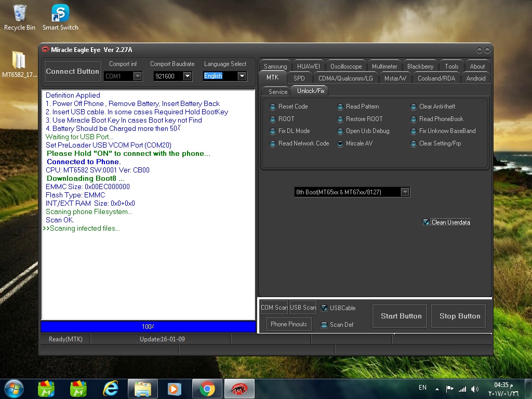Screen dimensions: 532x399
Task: Switch to the Samsung tab
Action: point(275,66)
